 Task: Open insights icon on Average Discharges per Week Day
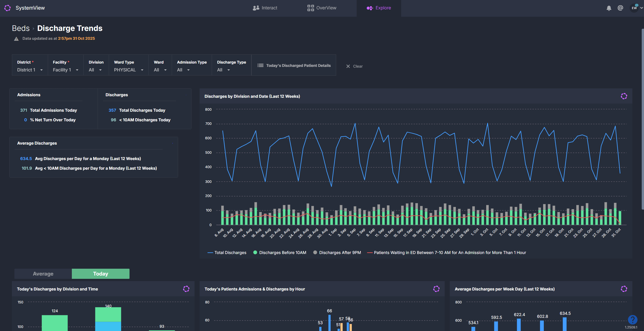[x=624, y=289]
